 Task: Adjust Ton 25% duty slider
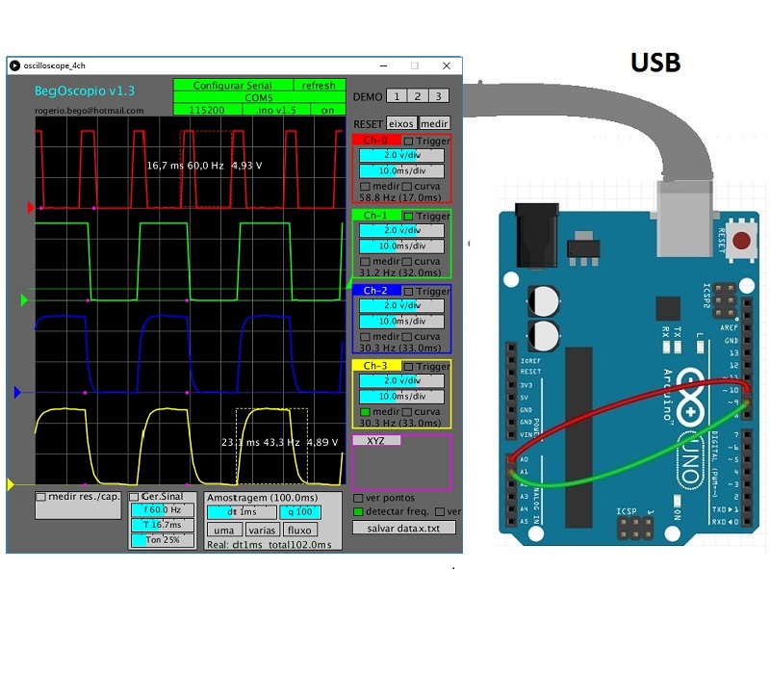(163, 540)
